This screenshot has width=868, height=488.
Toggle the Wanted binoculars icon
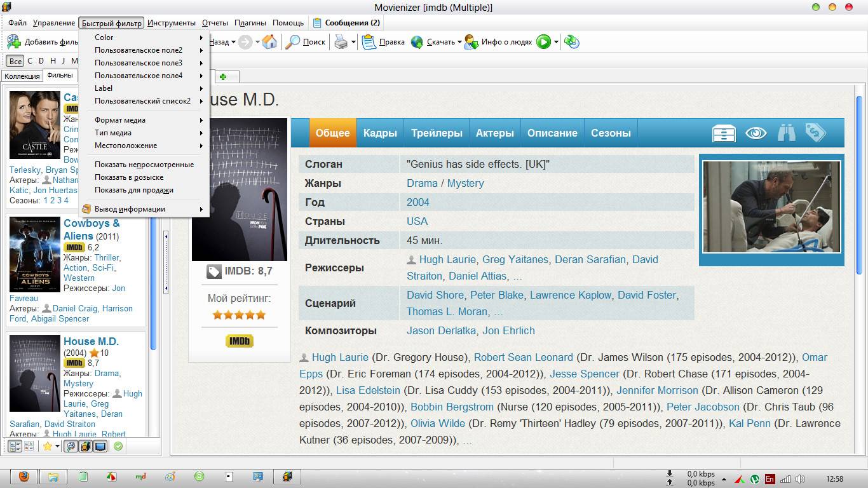click(787, 133)
